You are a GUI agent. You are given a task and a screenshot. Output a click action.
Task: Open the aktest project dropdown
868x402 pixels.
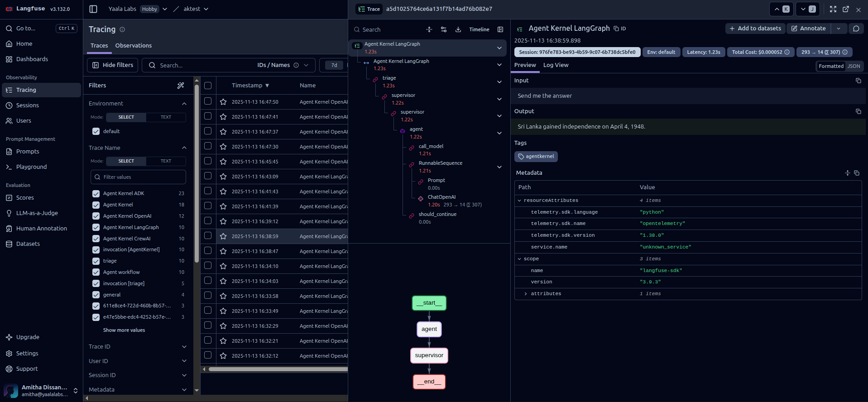pyautogui.click(x=196, y=9)
